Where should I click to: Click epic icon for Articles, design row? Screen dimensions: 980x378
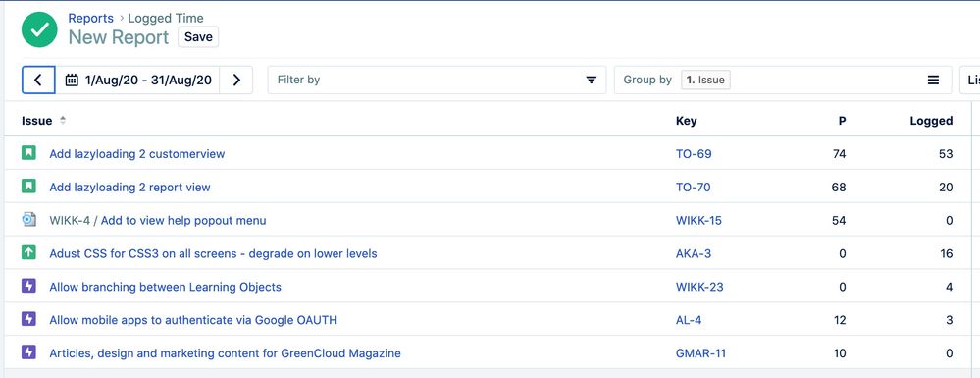[x=28, y=352]
